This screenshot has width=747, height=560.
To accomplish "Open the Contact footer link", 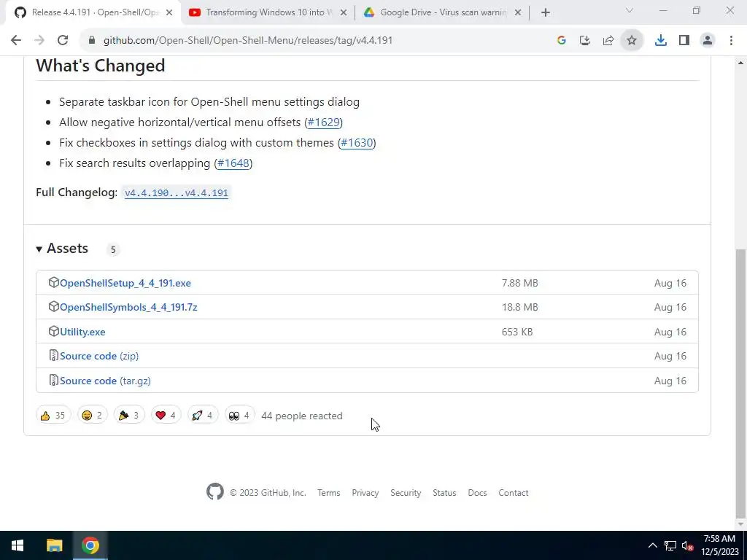I will [x=514, y=493].
